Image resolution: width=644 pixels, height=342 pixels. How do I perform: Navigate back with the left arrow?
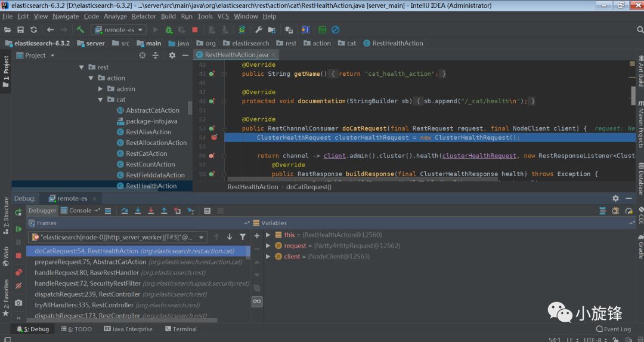(50, 30)
